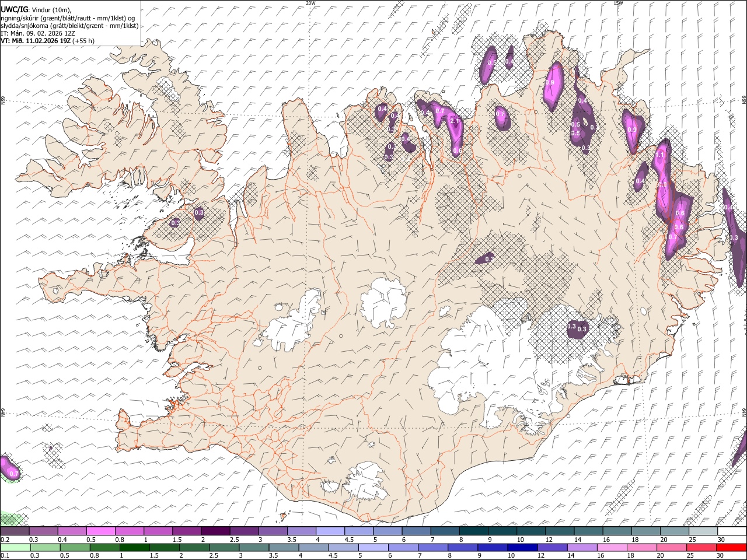Click the deep navy rain swatch at 10
Screen dimensions: 747x560
tap(522, 547)
